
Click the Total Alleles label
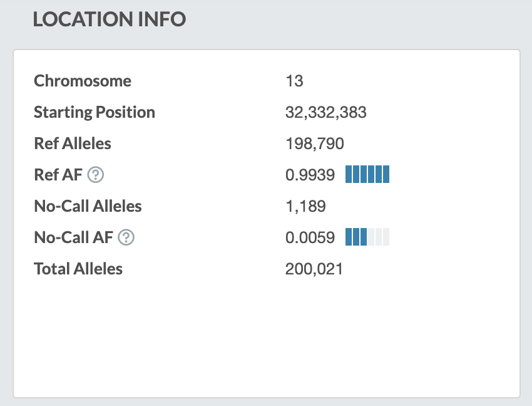click(x=78, y=269)
